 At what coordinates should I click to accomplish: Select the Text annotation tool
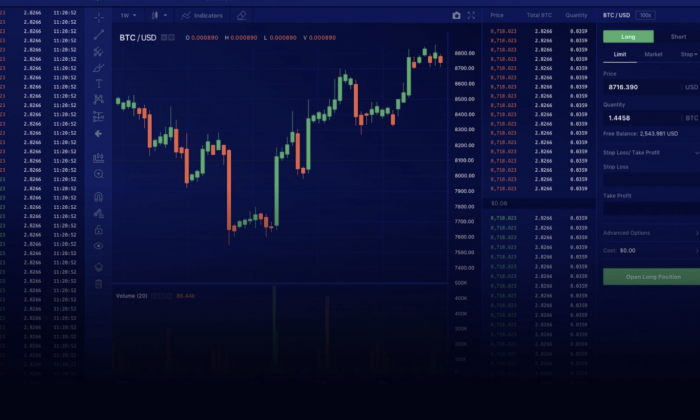(99, 83)
